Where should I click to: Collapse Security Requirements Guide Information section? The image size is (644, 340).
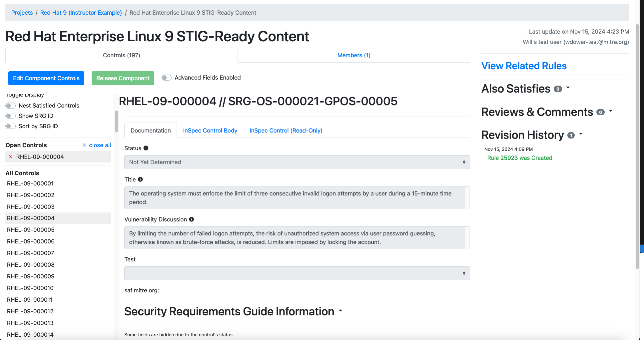[340, 311]
